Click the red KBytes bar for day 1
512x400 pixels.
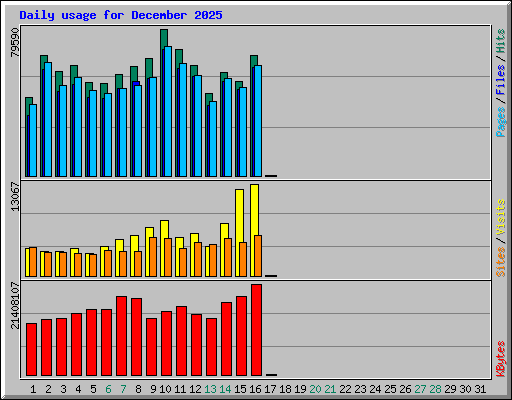tap(31, 349)
